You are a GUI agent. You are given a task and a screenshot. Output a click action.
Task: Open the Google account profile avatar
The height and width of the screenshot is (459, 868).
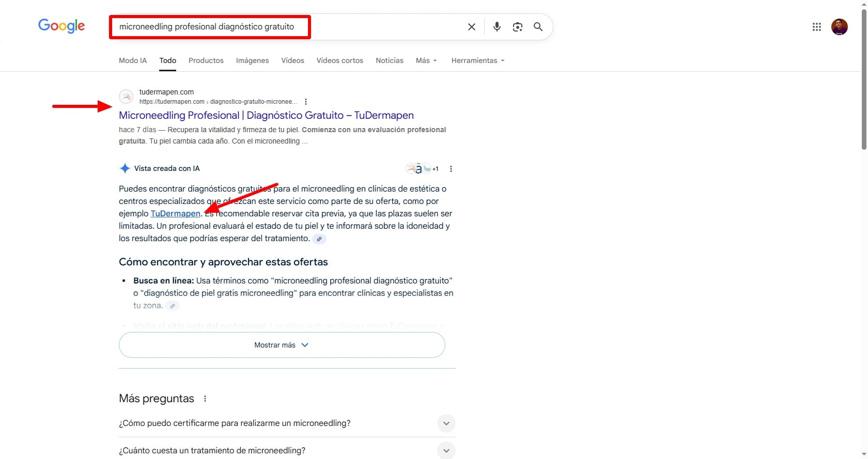point(839,27)
